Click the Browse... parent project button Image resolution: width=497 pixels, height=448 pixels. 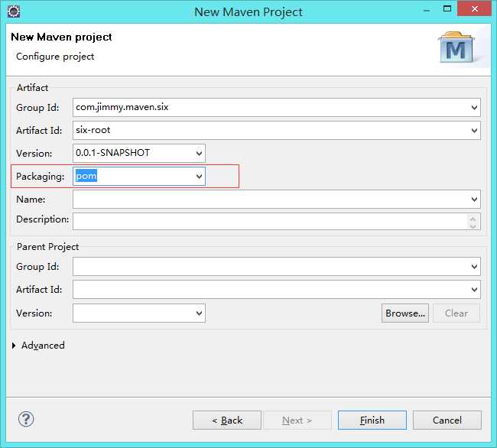[405, 313]
